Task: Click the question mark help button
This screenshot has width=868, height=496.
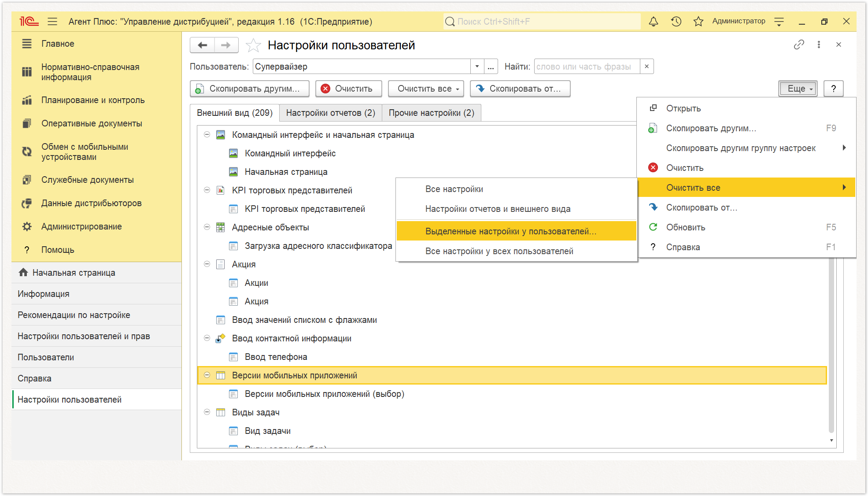Action: [x=834, y=89]
